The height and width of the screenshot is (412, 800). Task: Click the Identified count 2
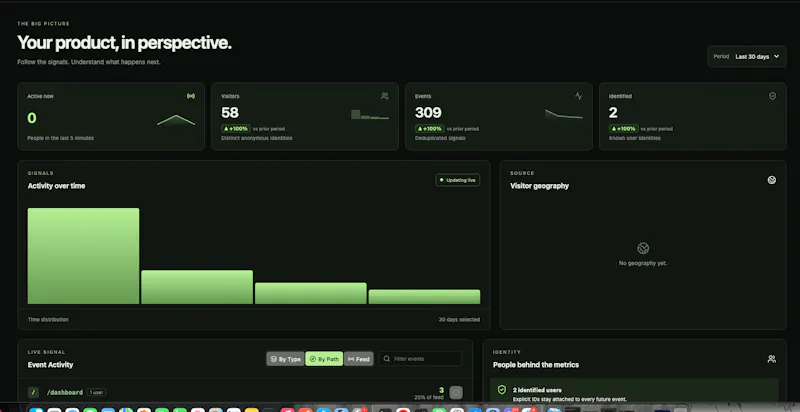(x=613, y=113)
